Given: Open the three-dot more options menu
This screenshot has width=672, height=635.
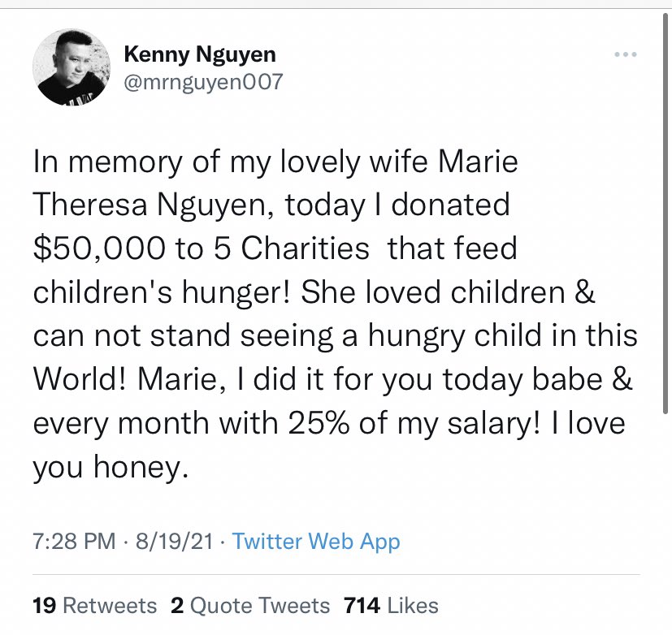Looking at the screenshot, I should coord(625,55).
